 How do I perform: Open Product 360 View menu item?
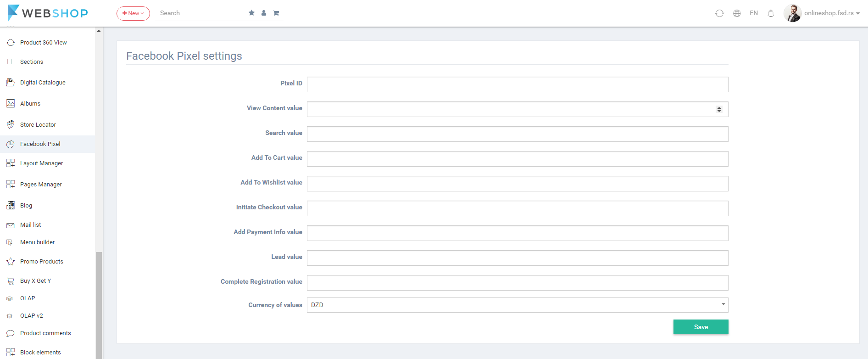tap(44, 43)
